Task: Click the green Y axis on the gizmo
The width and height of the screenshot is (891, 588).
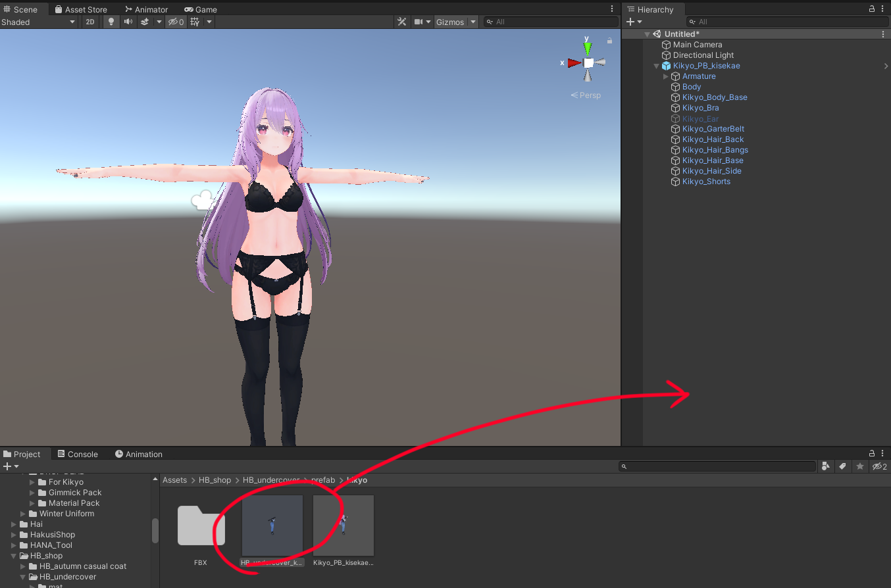Action: (x=587, y=48)
